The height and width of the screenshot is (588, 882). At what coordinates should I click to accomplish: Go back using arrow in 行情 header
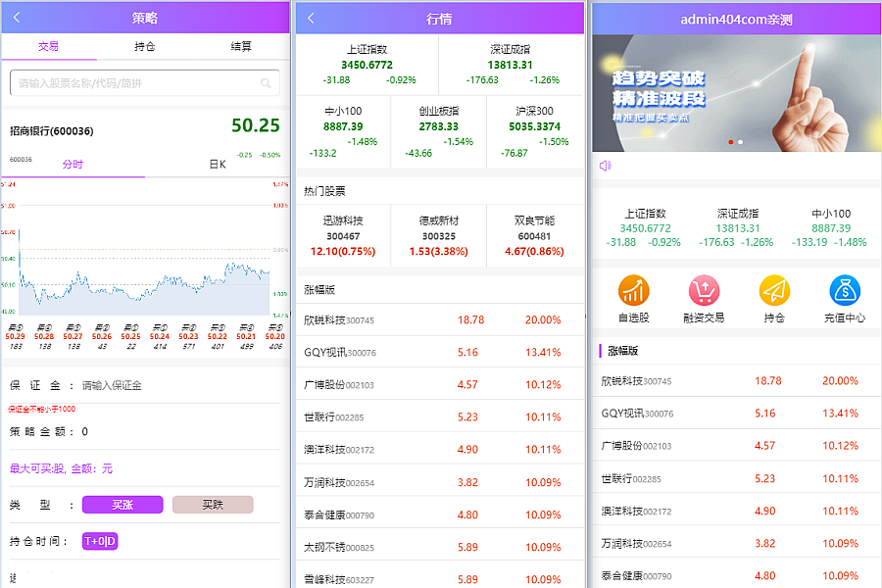click(x=311, y=18)
